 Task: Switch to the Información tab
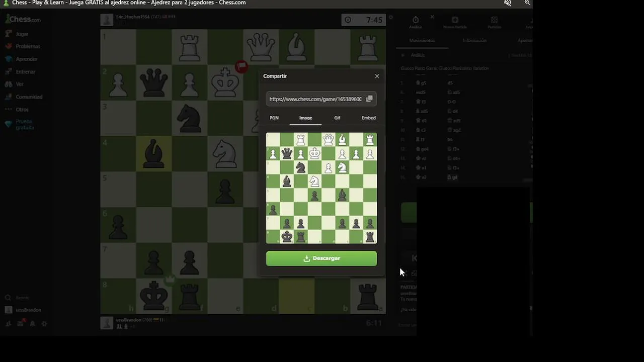click(x=474, y=40)
